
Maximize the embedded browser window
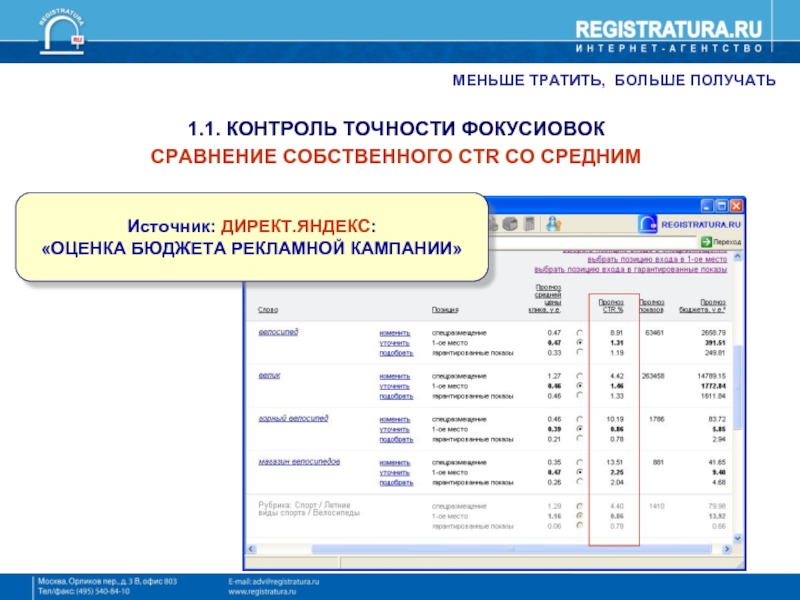[721, 206]
